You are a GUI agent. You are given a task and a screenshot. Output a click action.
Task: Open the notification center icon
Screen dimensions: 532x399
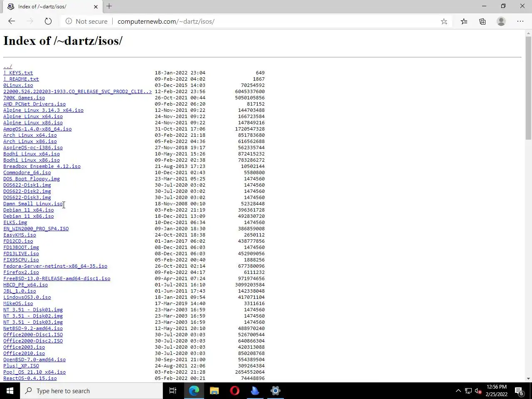point(520,391)
